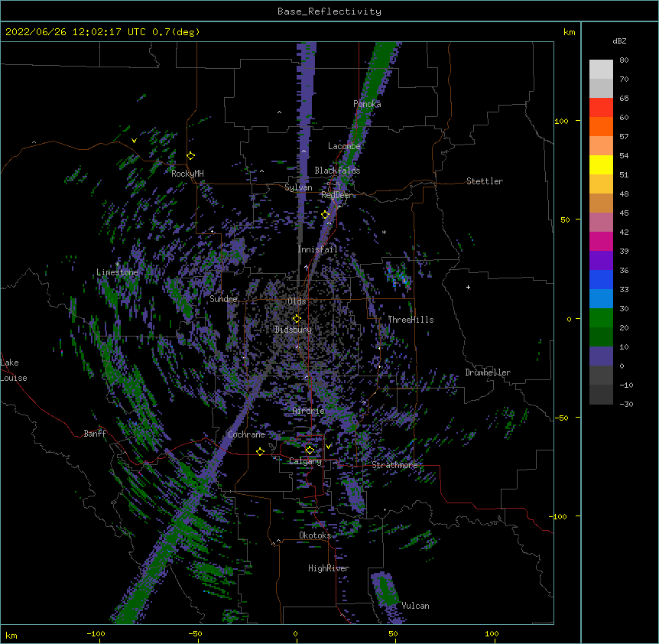The image size is (659, 644).
Task: Click the km label at top right
Action: (569, 32)
